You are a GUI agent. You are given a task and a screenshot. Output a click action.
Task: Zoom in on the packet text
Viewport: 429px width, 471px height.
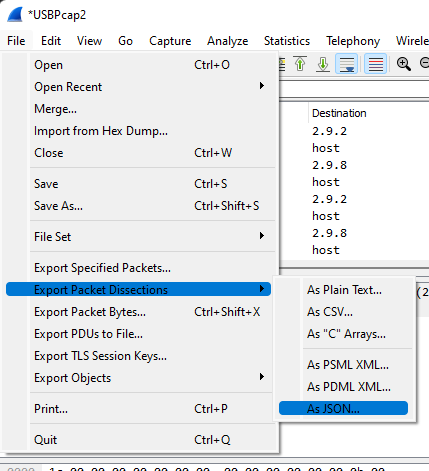tap(403, 64)
